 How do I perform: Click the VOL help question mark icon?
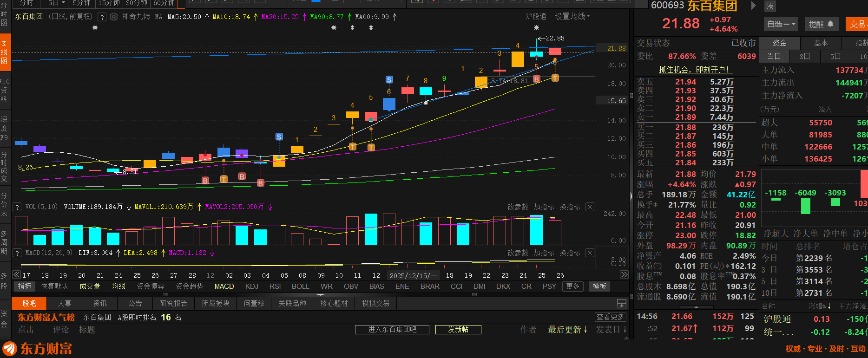17,207
